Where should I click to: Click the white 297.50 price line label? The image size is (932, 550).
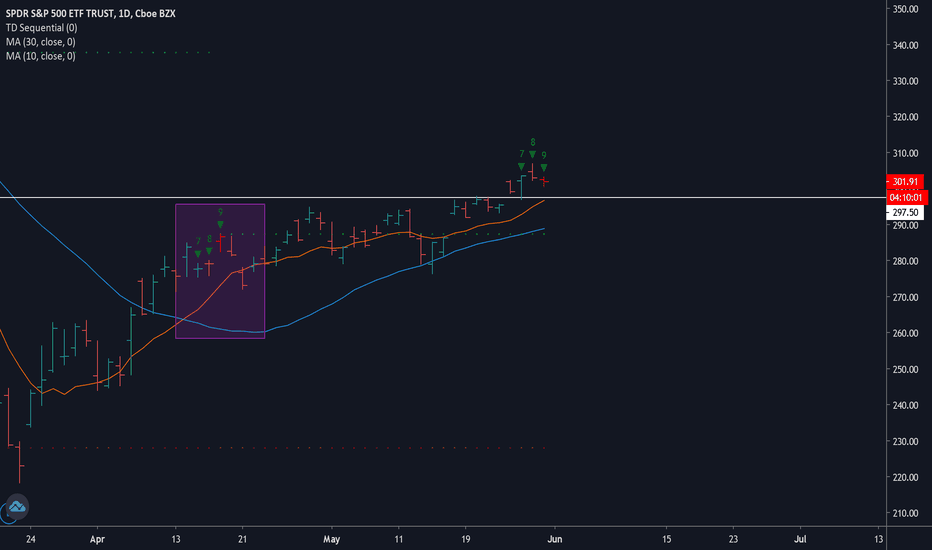point(905,212)
